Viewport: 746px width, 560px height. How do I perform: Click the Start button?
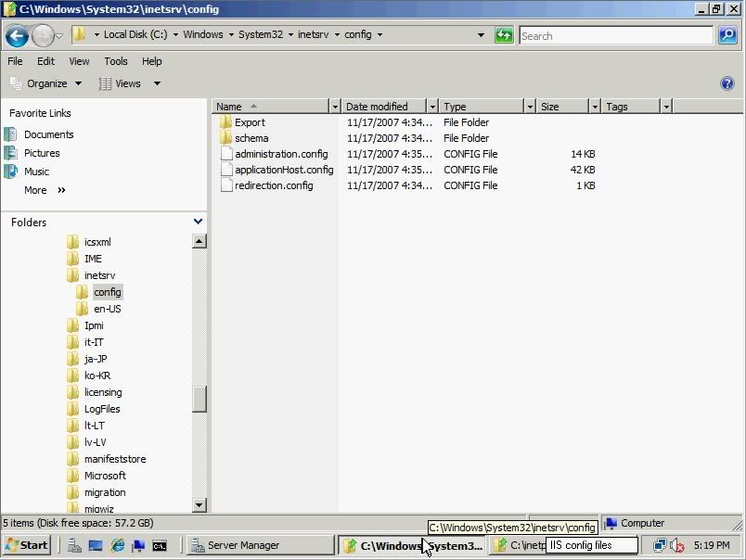click(x=27, y=545)
